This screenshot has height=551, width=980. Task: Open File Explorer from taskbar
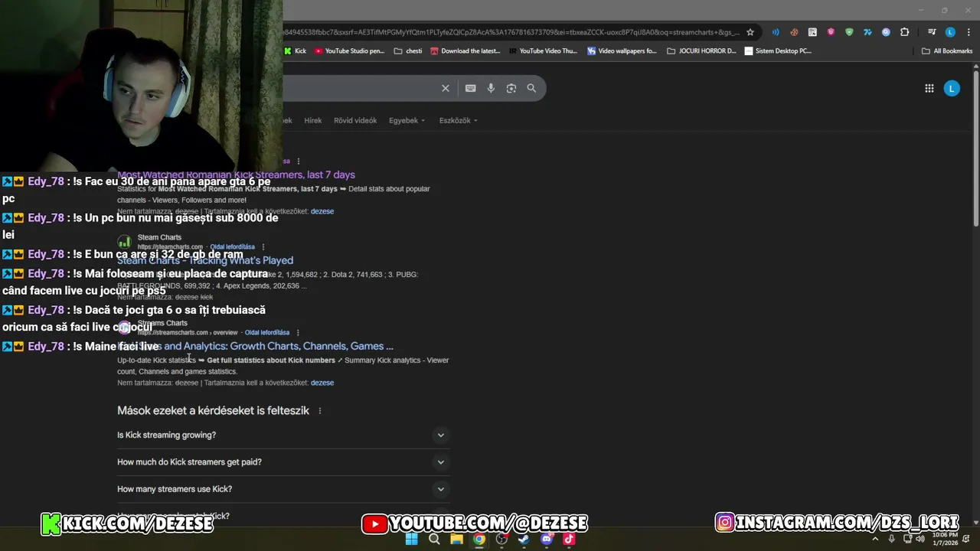(x=456, y=539)
